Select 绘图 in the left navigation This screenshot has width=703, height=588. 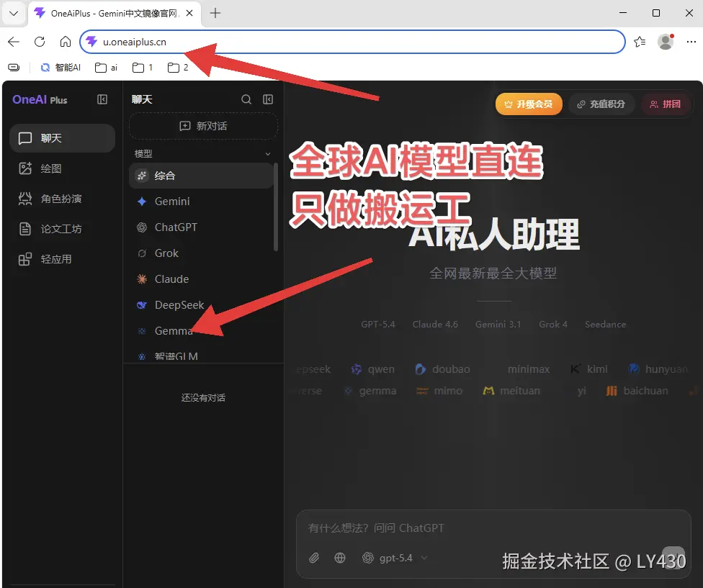pos(63,168)
